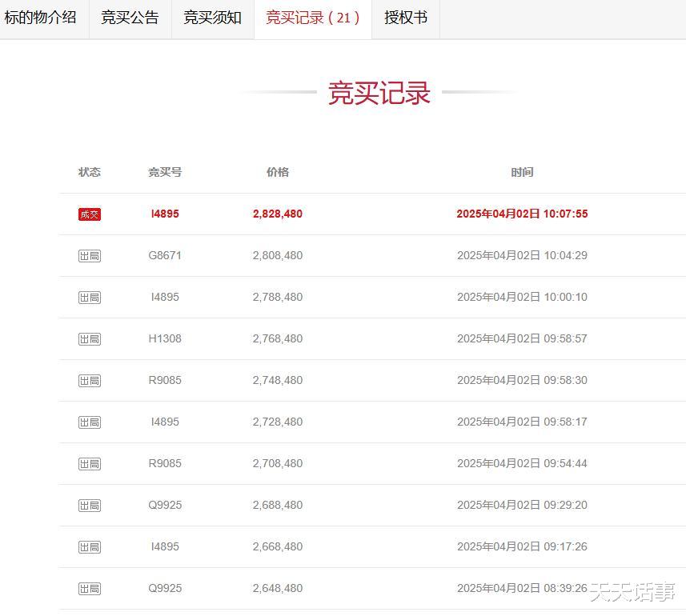This screenshot has height=616, width=686.
Task: Click the price 2,768,480
Action: [278, 338]
